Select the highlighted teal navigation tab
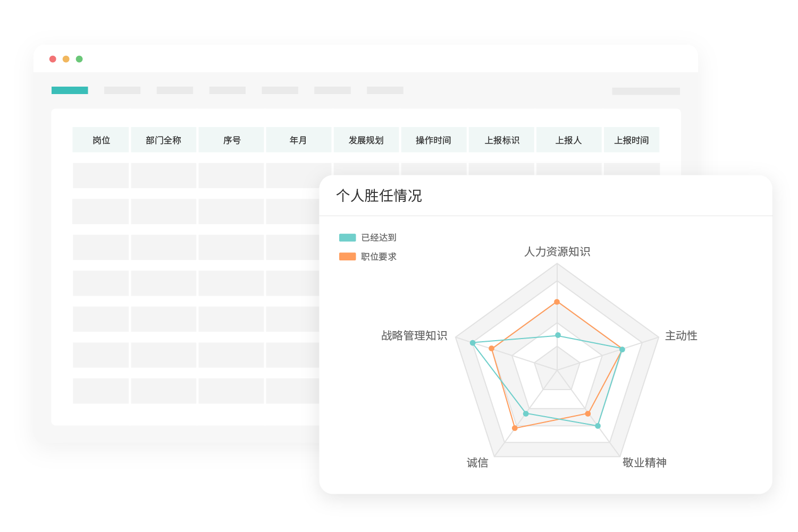The height and width of the screenshot is (532, 798). [x=70, y=90]
